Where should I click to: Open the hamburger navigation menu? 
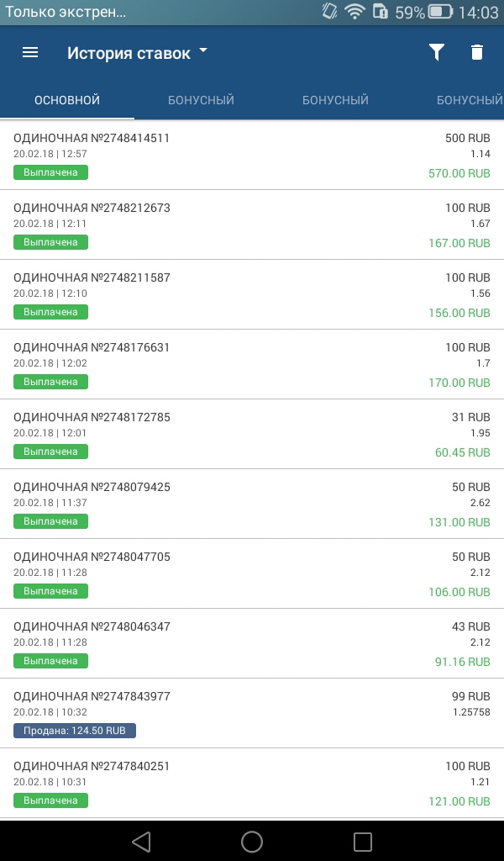point(30,52)
